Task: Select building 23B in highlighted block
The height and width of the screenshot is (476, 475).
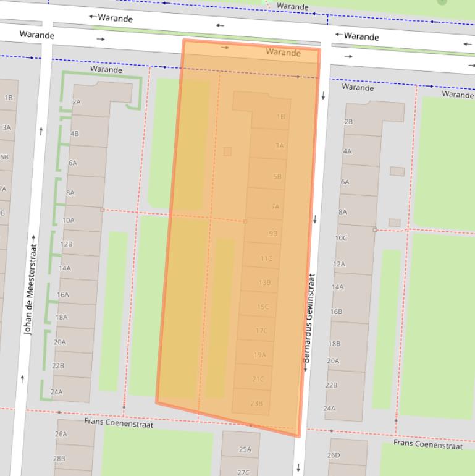Action: (x=256, y=403)
